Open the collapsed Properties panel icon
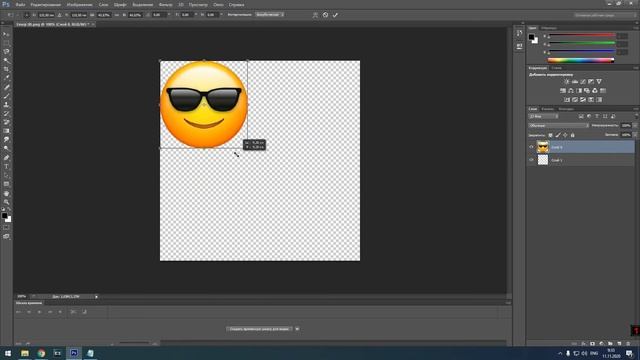The height and width of the screenshot is (360, 640). 519,47
